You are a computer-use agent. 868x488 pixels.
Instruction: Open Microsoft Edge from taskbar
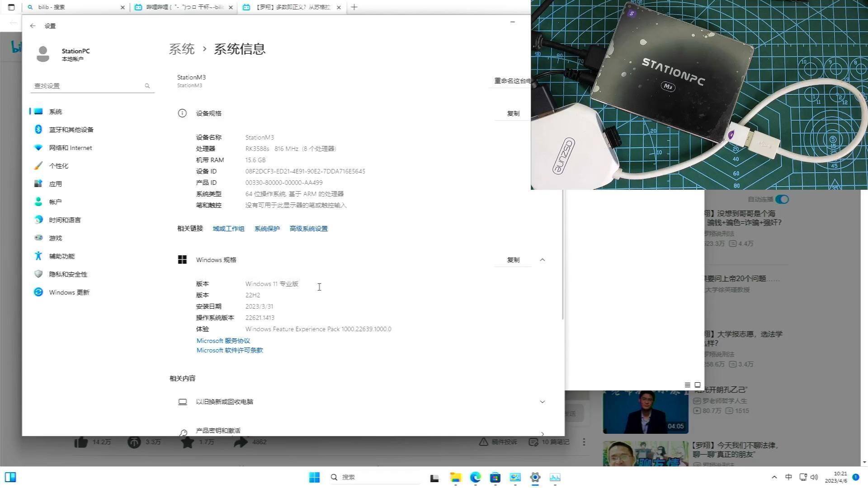475,477
